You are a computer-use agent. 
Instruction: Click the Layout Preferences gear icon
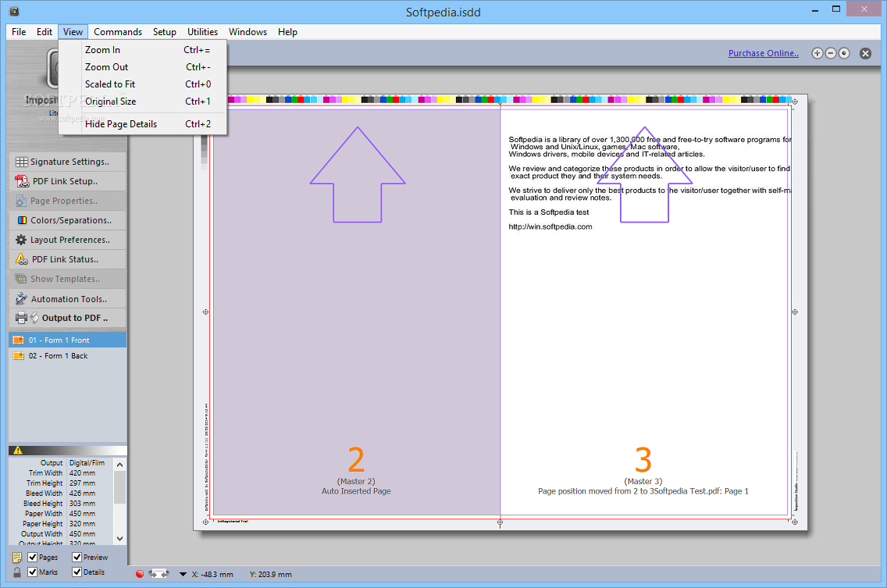pos(22,240)
